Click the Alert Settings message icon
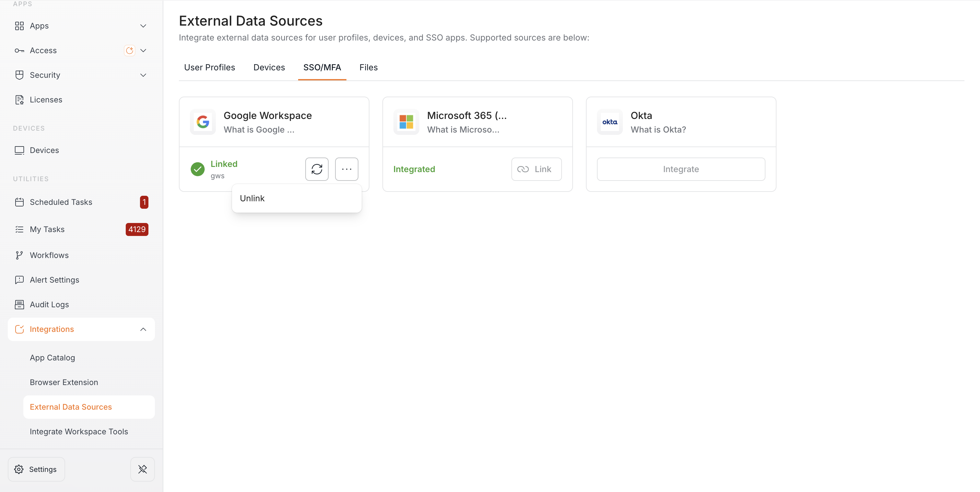The height and width of the screenshot is (492, 980). [x=19, y=280]
